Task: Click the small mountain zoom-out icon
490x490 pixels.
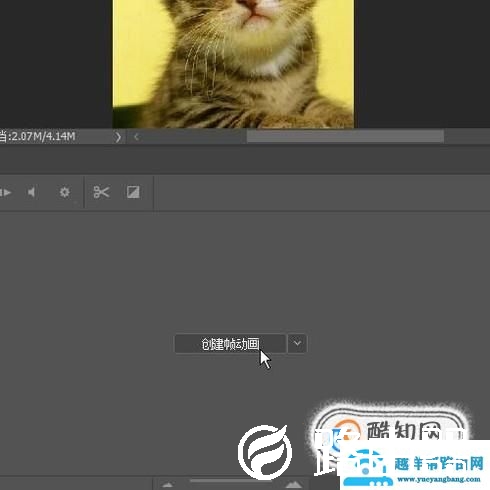Action: pos(168,485)
